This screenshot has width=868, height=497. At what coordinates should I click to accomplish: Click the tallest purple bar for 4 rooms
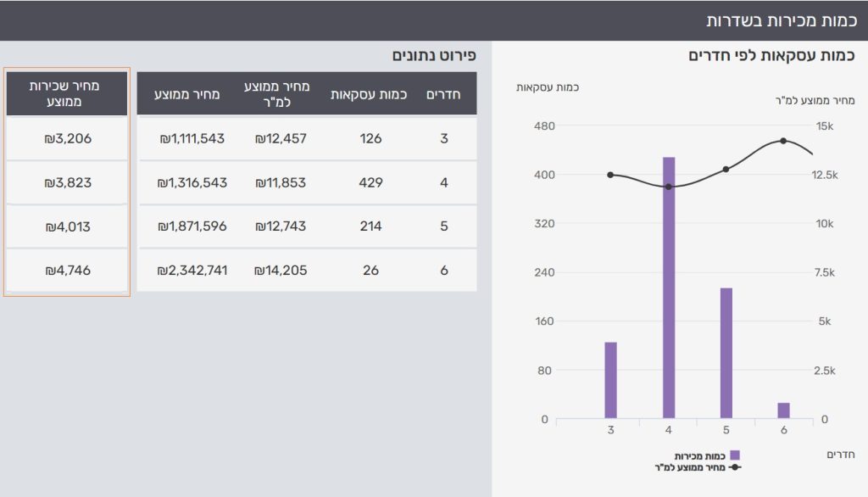coord(669,288)
